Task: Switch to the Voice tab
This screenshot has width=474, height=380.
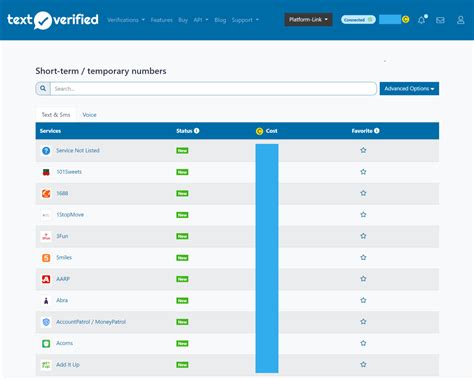Action: (x=89, y=115)
